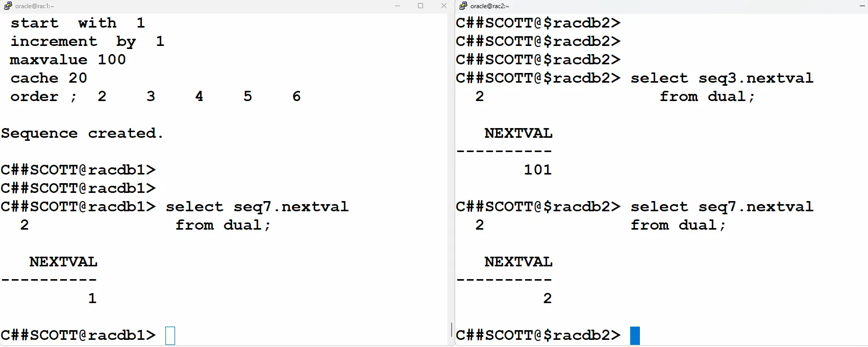The height and width of the screenshot is (347, 868).
Task: Focus the empty cursor box at racdb1 prompt
Action: tap(170, 335)
